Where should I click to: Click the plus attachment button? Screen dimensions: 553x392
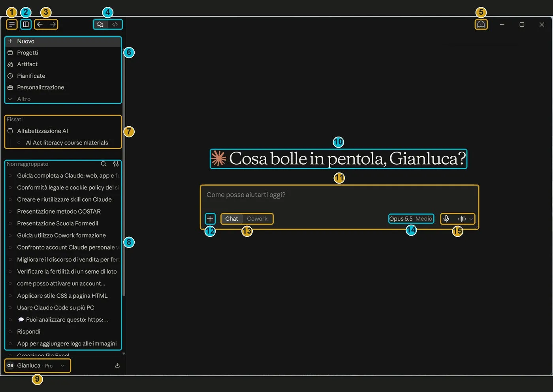pos(210,219)
